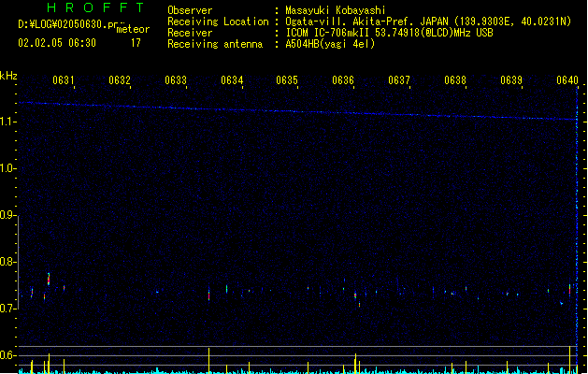Image resolution: width=588 pixels, height=374 pixels.
Task: Click the HROFFT program title
Action: pos(95,7)
